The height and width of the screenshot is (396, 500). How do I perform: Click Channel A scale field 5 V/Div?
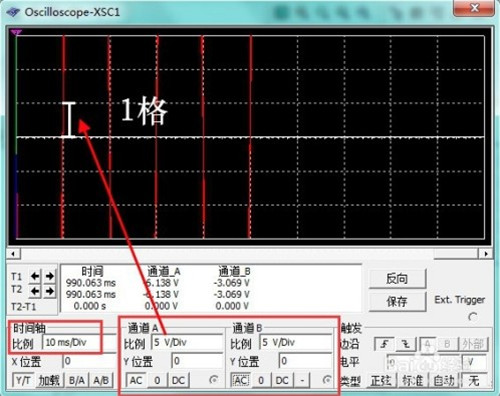(187, 342)
